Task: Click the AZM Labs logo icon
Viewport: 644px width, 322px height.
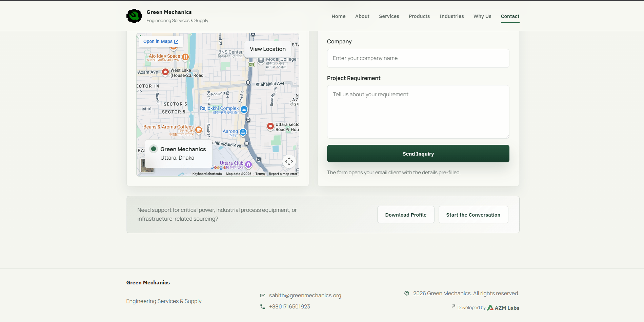Action: click(490, 308)
